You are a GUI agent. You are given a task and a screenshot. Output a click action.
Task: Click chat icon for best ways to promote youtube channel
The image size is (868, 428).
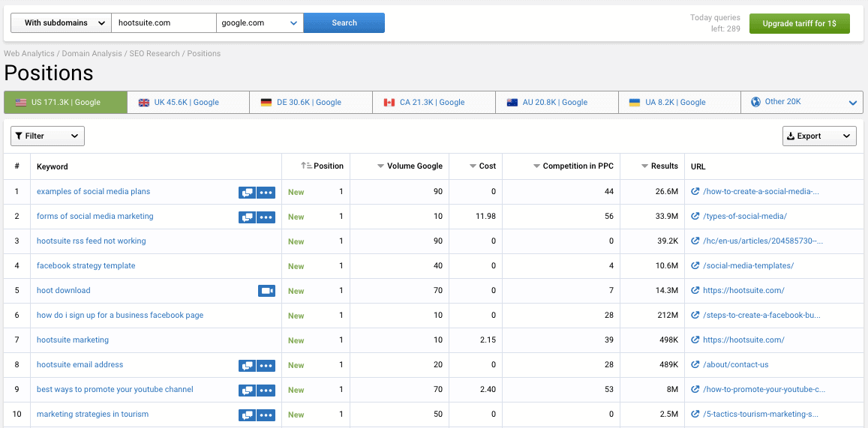point(247,390)
